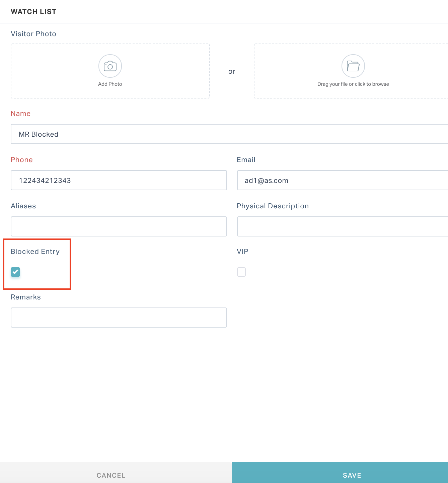Image resolution: width=448 pixels, height=483 pixels.
Task: Uncheck the Blocked Entry checkbox
Action: [x=15, y=272]
